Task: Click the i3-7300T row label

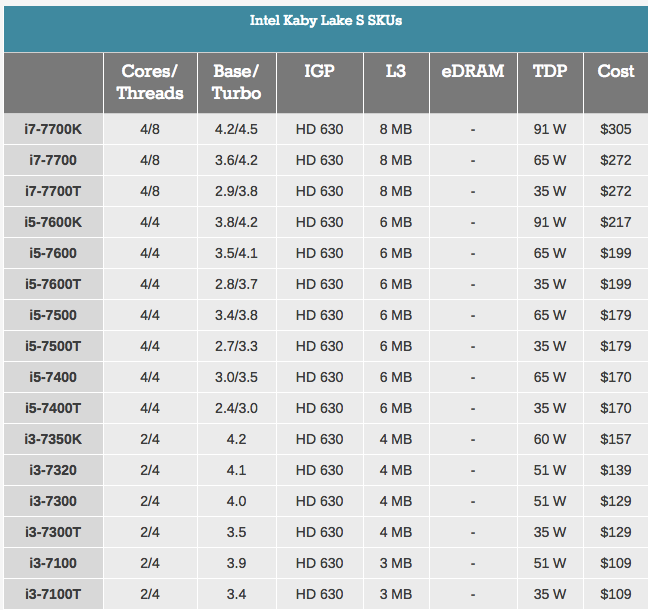Action: click(53, 532)
